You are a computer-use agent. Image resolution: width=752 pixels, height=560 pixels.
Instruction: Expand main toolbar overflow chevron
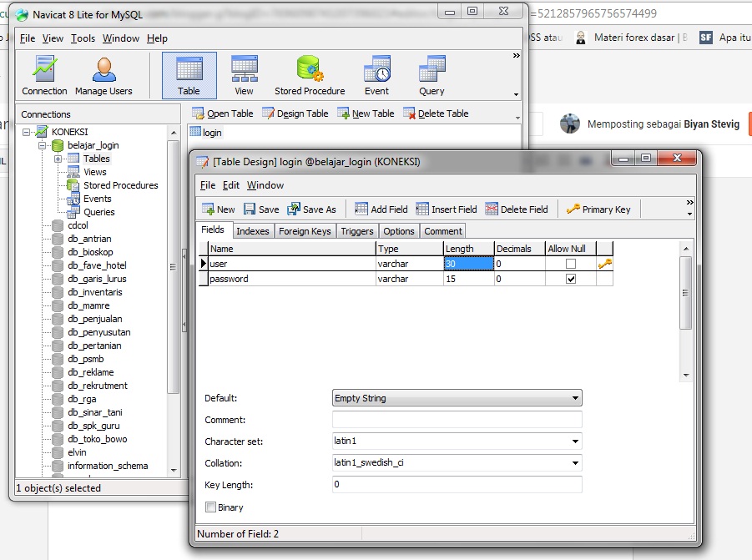click(516, 56)
